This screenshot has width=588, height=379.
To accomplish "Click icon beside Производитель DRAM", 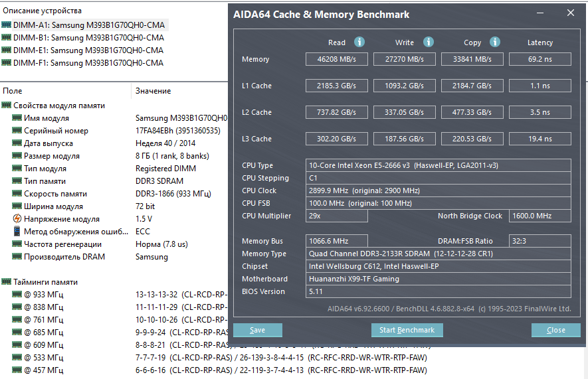I will 17,256.
